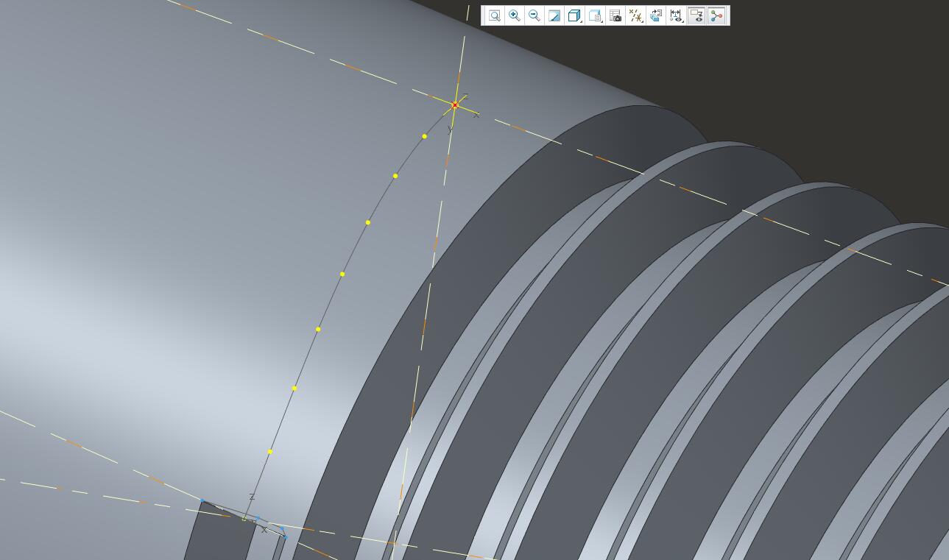This screenshot has width=949, height=560.
Task: Select the red highlighted point at axes intersection
Action: 455,105
